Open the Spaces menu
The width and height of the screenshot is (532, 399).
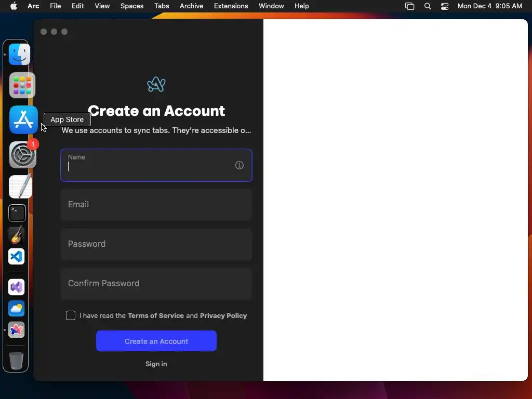coord(132,6)
